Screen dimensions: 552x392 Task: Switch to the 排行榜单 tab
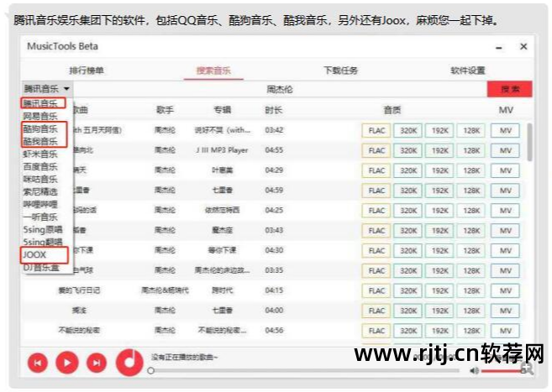click(87, 71)
